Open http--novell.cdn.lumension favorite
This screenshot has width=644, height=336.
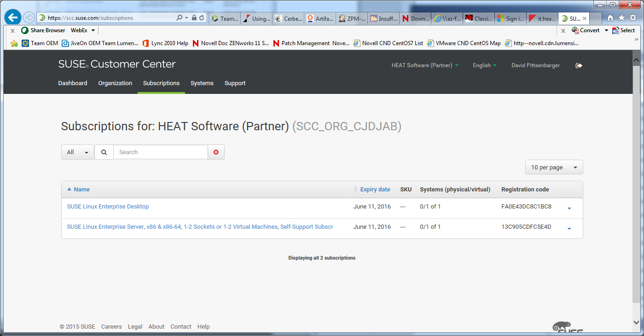coord(542,43)
